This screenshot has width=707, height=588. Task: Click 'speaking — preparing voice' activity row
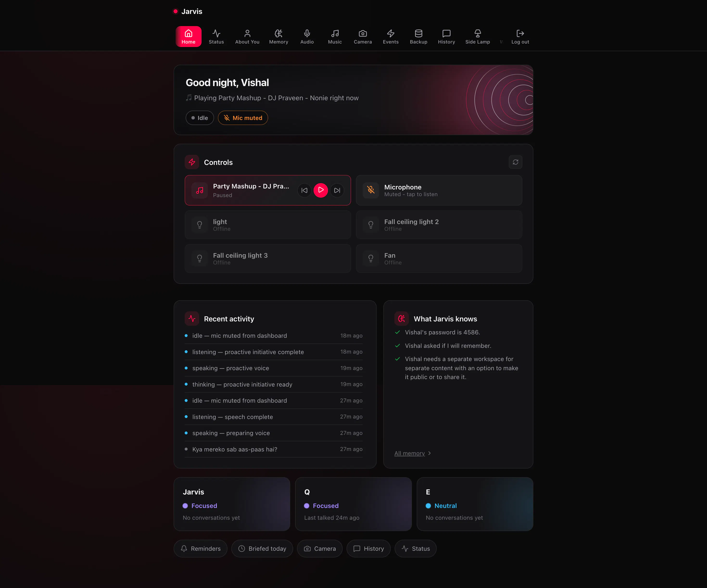click(x=274, y=433)
